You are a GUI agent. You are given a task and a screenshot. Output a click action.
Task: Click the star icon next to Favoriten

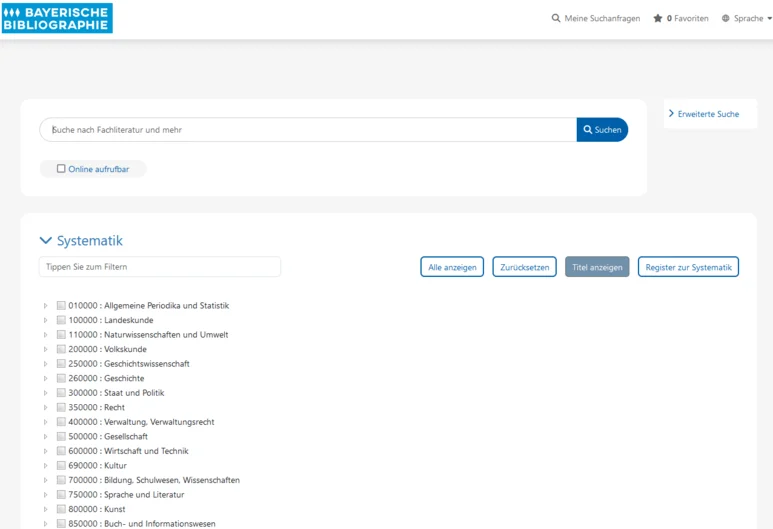[x=658, y=18]
